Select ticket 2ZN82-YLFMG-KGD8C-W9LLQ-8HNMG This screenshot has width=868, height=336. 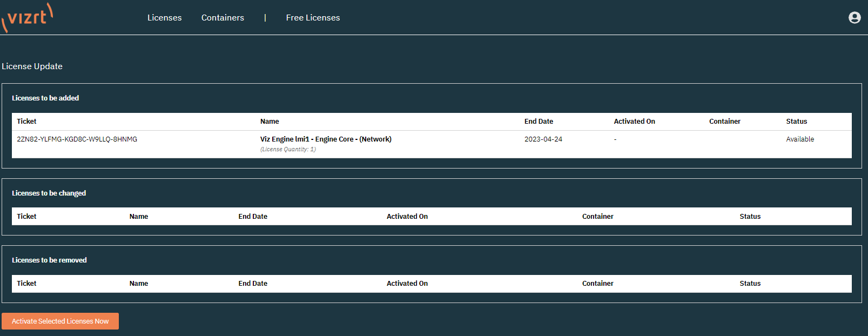click(x=77, y=139)
